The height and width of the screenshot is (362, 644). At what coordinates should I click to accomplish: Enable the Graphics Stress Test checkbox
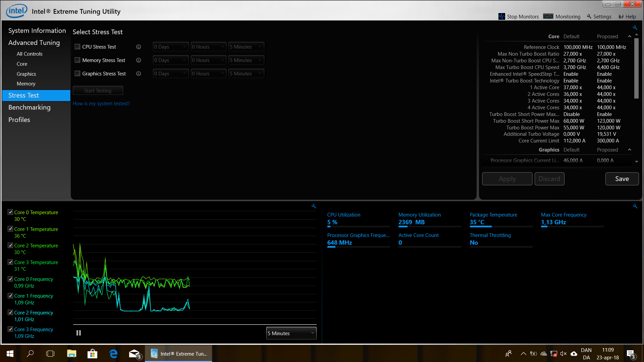77,74
